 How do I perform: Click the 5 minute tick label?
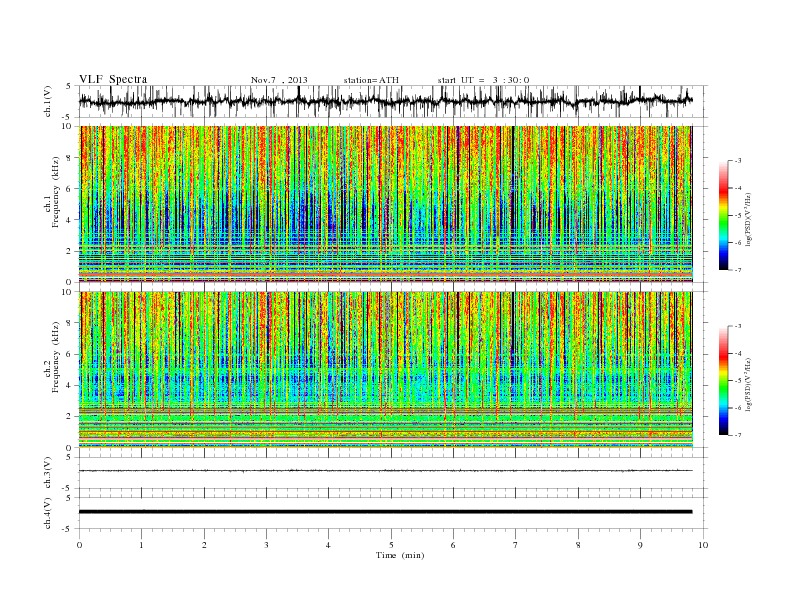pyautogui.click(x=391, y=545)
